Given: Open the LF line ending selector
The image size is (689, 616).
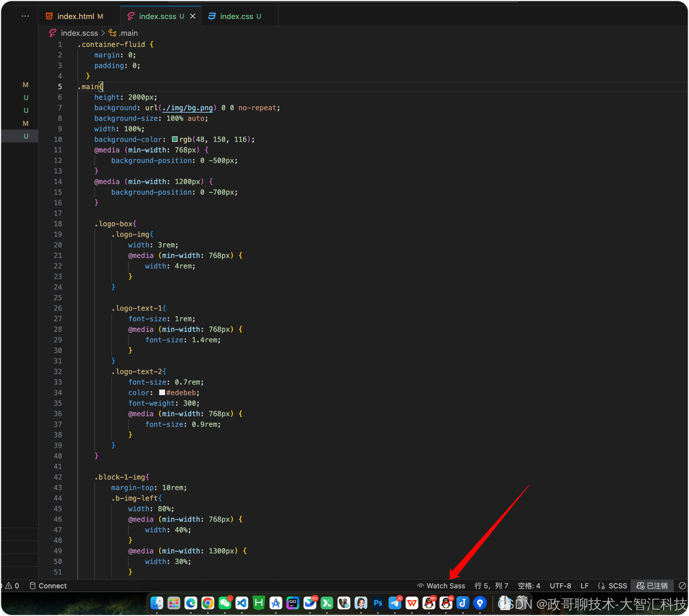Looking at the screenshot, I should coord(584,586).
